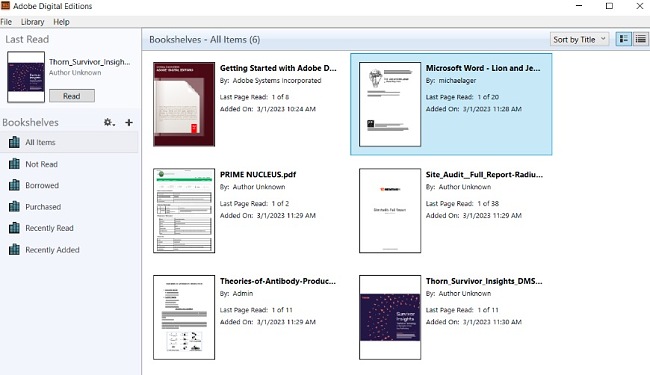
Task: Switch to thumbnail view icon
Action: click(623, 39)
